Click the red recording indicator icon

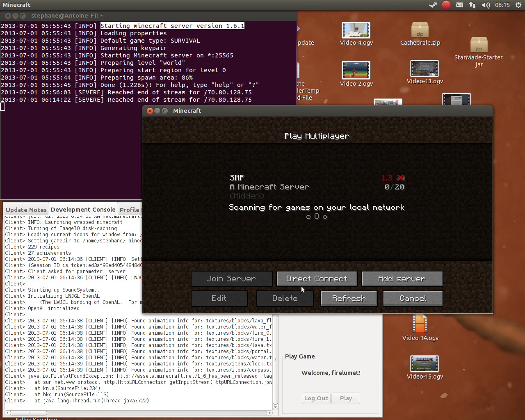(x=446, y=5)
